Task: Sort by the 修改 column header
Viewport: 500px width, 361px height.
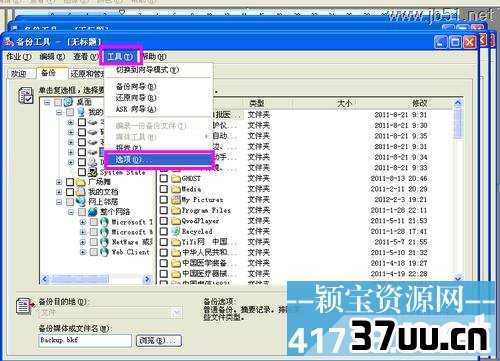Action: pos(404,103)
